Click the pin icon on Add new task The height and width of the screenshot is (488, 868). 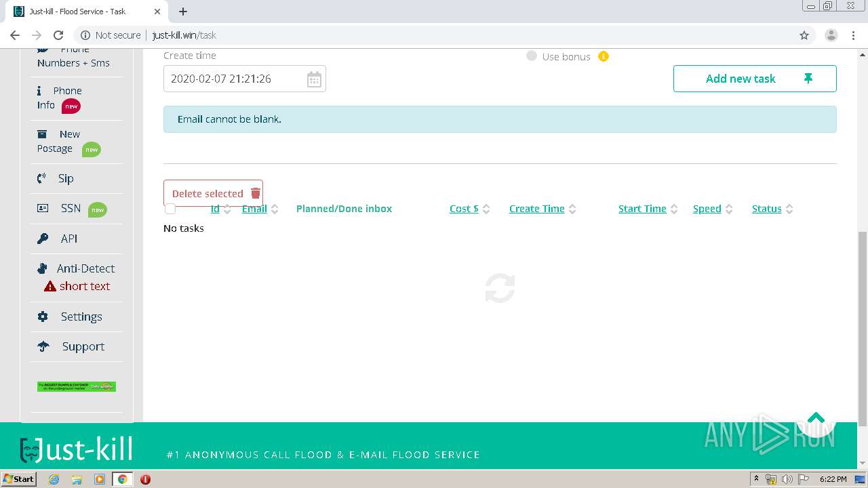(808, 79)
